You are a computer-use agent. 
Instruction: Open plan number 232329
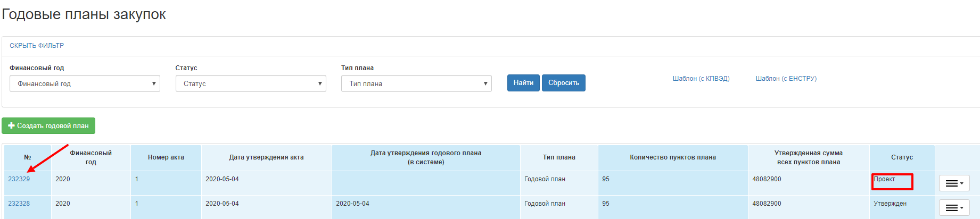(x=19, y=179)
